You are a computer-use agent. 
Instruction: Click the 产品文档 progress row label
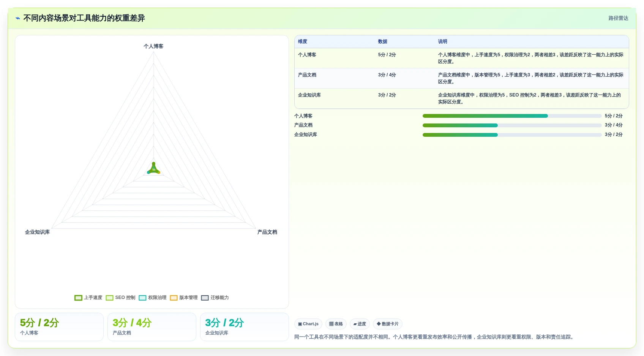(x=303, y=125)
